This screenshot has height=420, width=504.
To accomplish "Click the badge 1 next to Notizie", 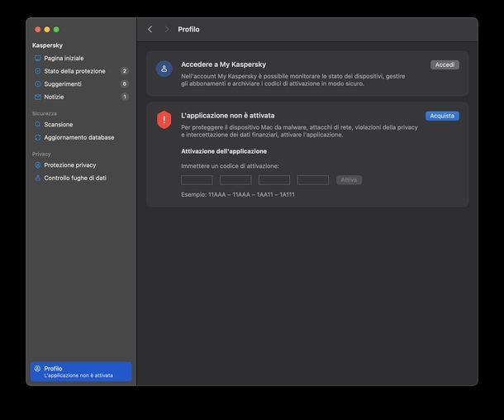I will 125,97.
